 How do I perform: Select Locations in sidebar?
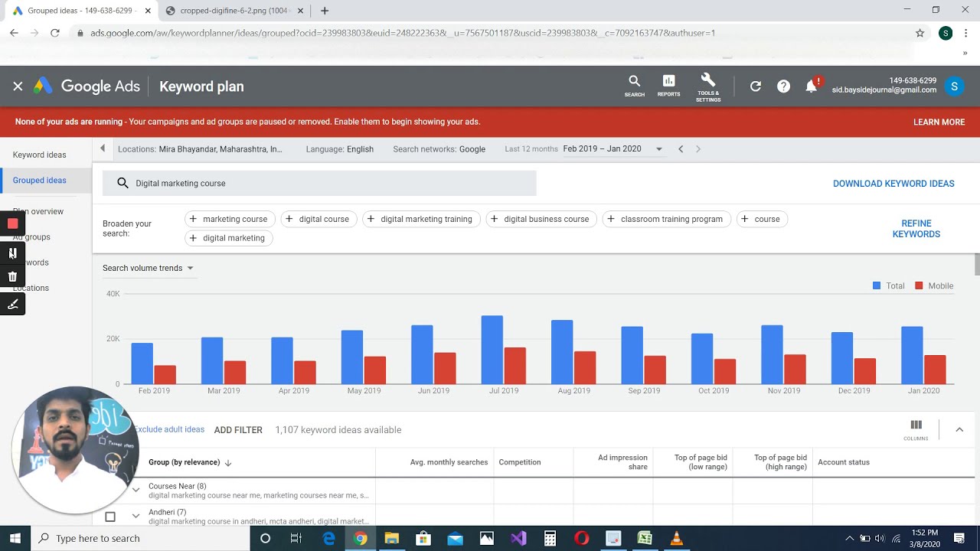pyautogui.click(x=31, y=288)
